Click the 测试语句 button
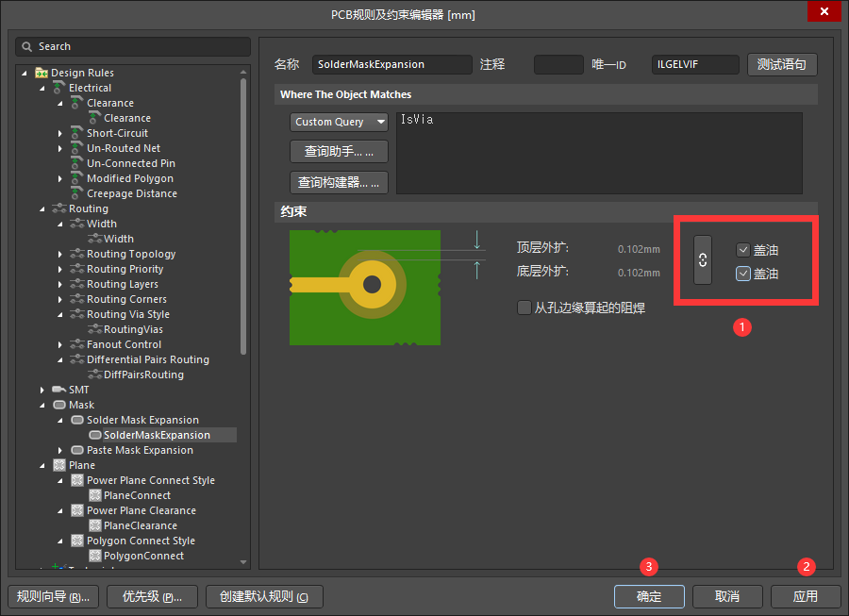 coord(782,64)
